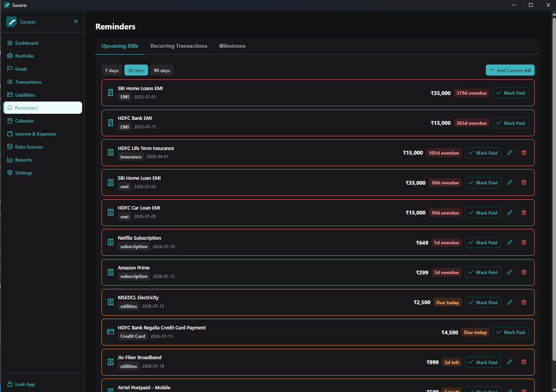Click the 'Credit Card' tag label
Screen dimensions: 556x392
tap(133, 336)
